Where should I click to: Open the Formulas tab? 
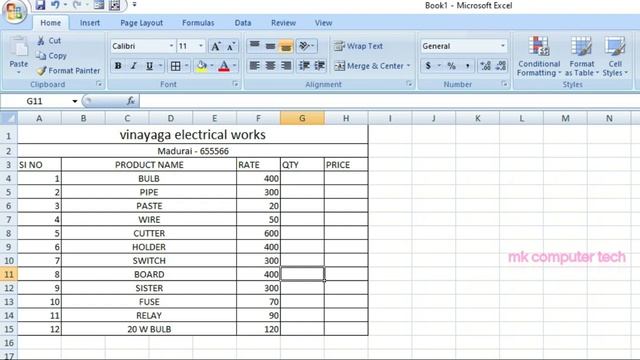(198, 23)
